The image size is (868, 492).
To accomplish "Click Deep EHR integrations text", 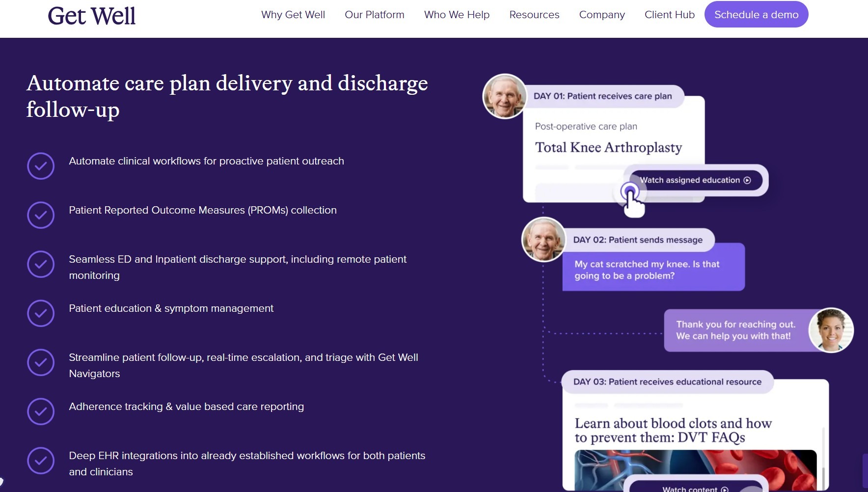I will (x=247, y=464).
